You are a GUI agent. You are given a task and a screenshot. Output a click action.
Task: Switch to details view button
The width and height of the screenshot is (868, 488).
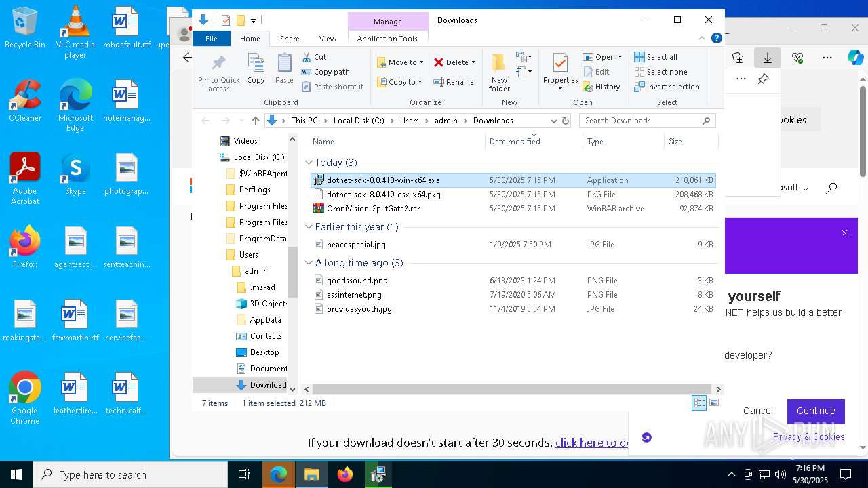point(699,403)
